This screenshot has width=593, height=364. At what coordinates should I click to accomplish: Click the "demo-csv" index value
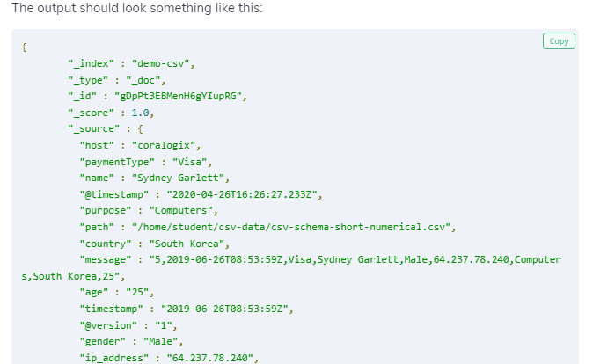tap(160, 63)
